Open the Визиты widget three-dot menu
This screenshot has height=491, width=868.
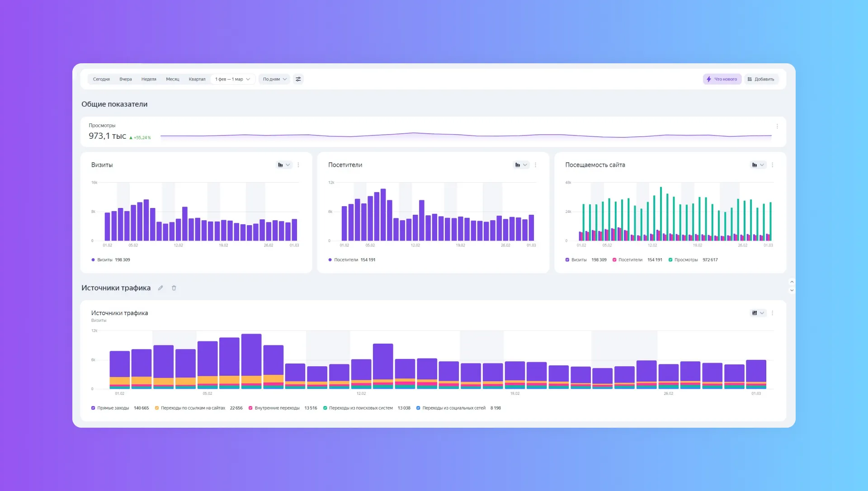tap(298, 165)
